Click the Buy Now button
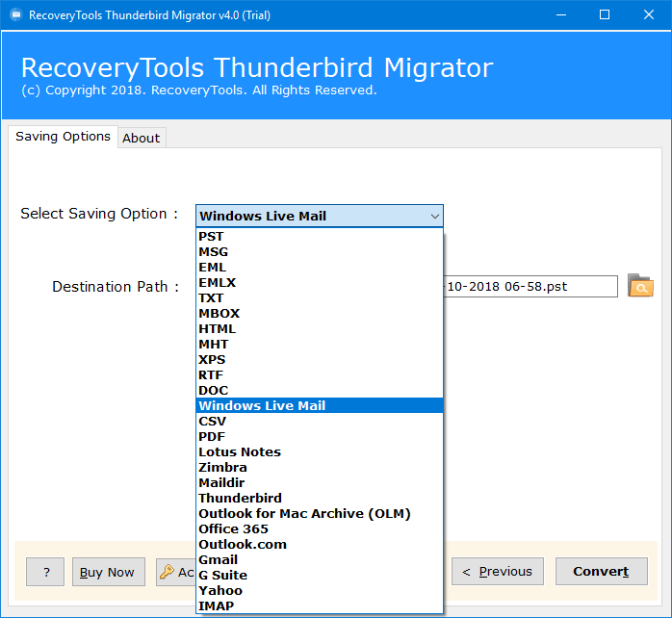The width and height of the screenshot is (672, 618). [x=109, y=572]
